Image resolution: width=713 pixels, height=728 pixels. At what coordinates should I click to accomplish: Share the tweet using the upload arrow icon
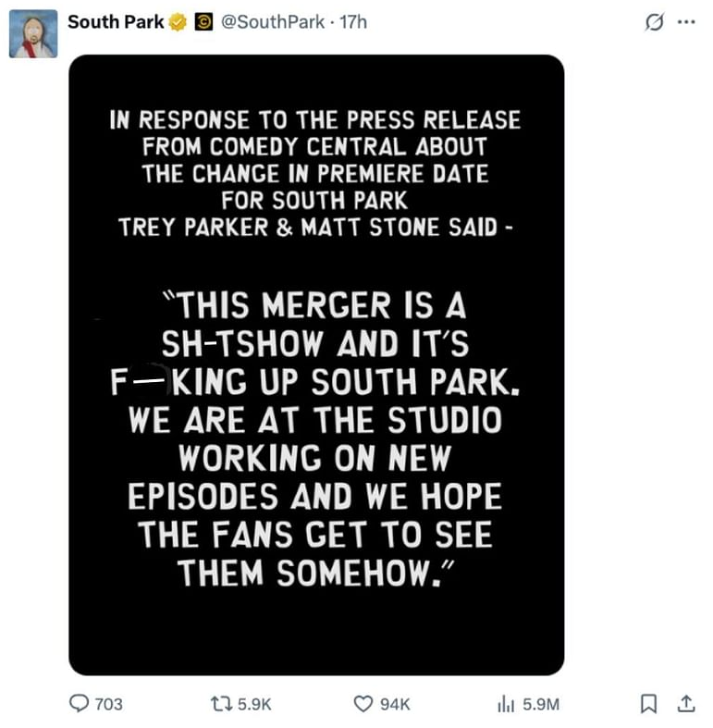click(685, 704)
